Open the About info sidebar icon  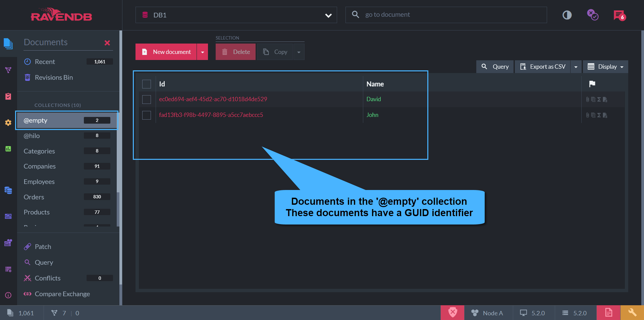pos(8,295)
